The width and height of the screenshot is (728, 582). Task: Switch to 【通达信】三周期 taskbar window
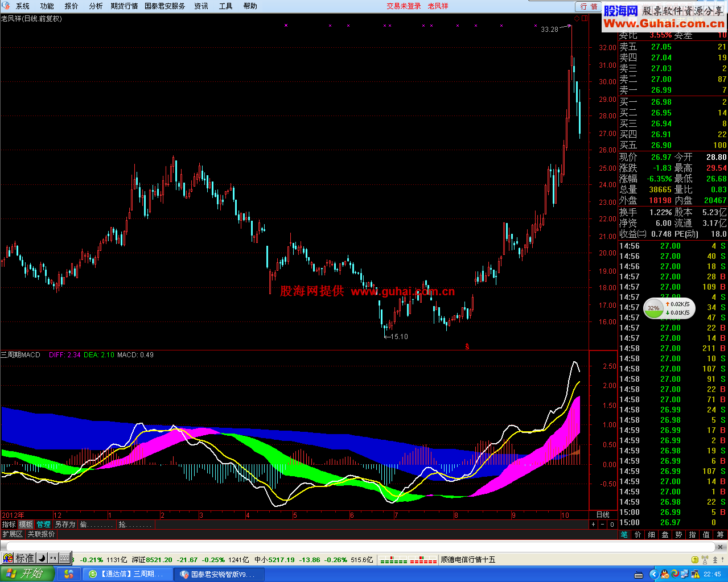pyautogui.click(x=127, y=574)
